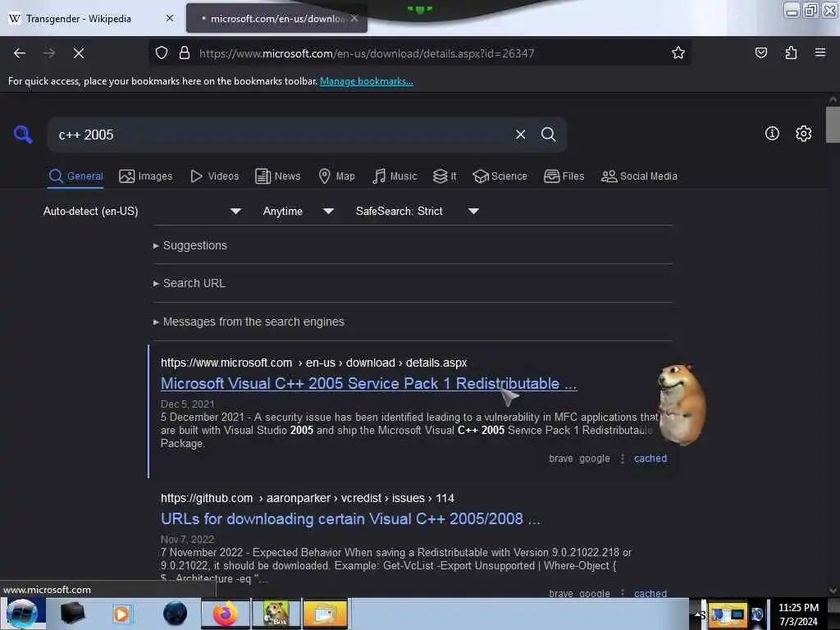Viewport: 840px width, 630px height.
Task: Switch to Videos results
Action: (214, 176)
